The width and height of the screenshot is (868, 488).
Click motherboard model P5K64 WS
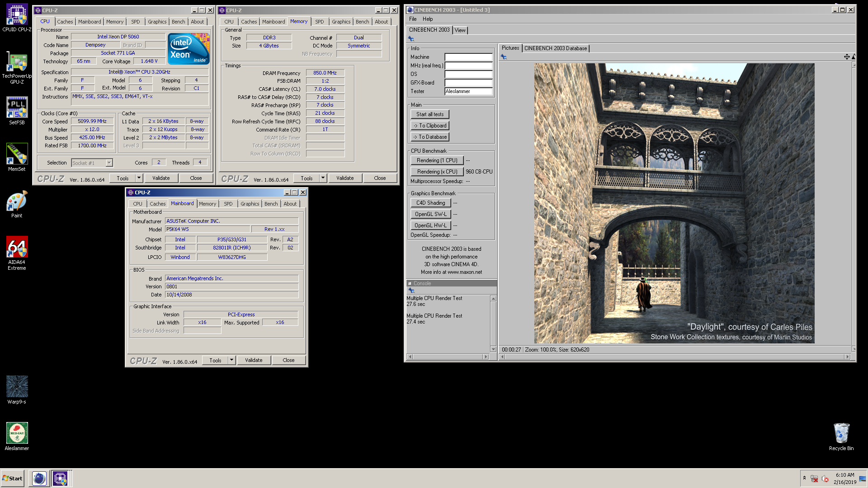coord(208,230)
